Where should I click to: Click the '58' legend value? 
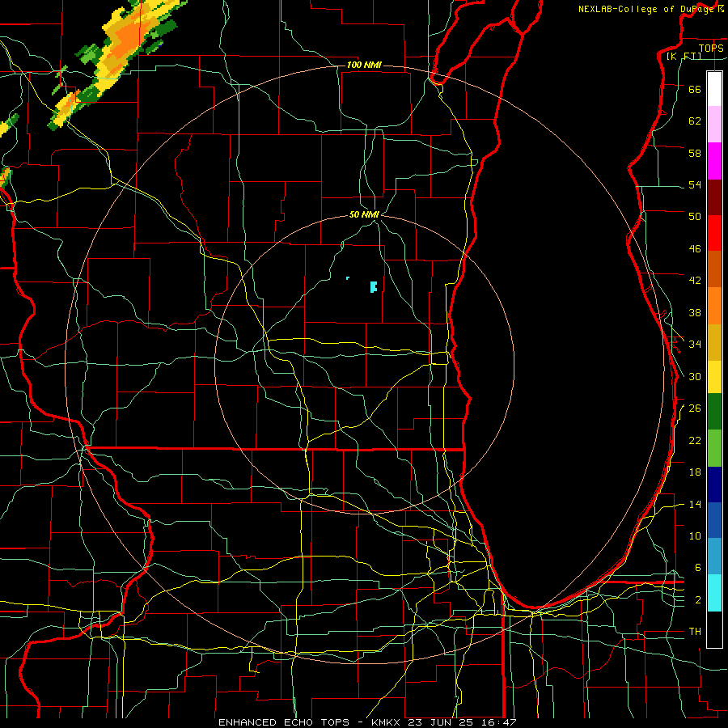(x=695, y=153)
